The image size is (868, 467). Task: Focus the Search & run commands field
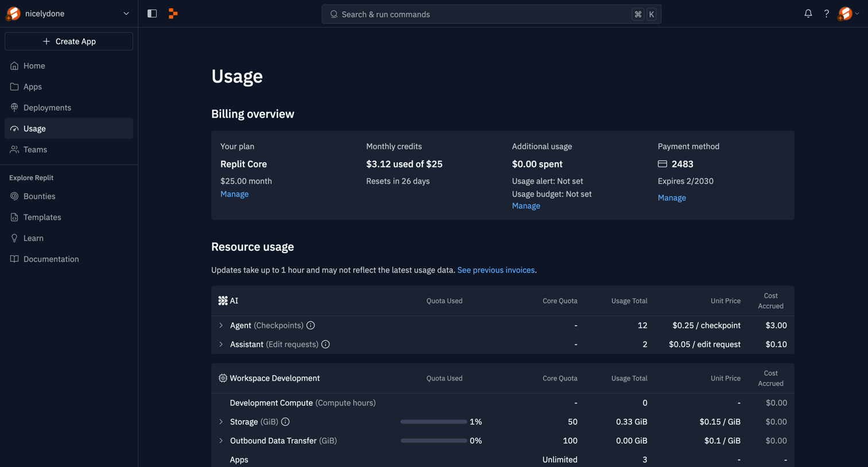(491, 14)
